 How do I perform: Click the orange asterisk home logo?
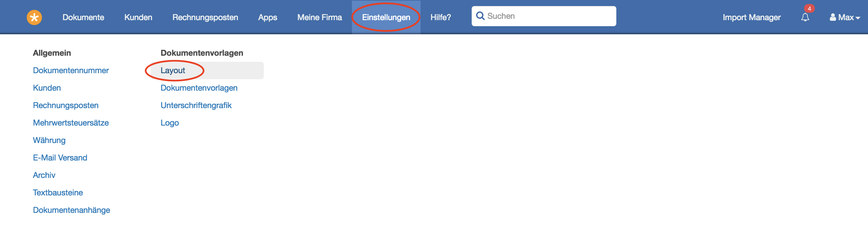(x=34, y=17)
